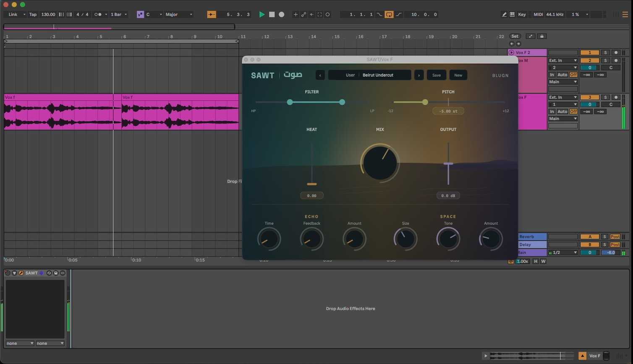Click the Echo Feedback knob
This screenshot has height=364, width=633.
pos(312,239)
